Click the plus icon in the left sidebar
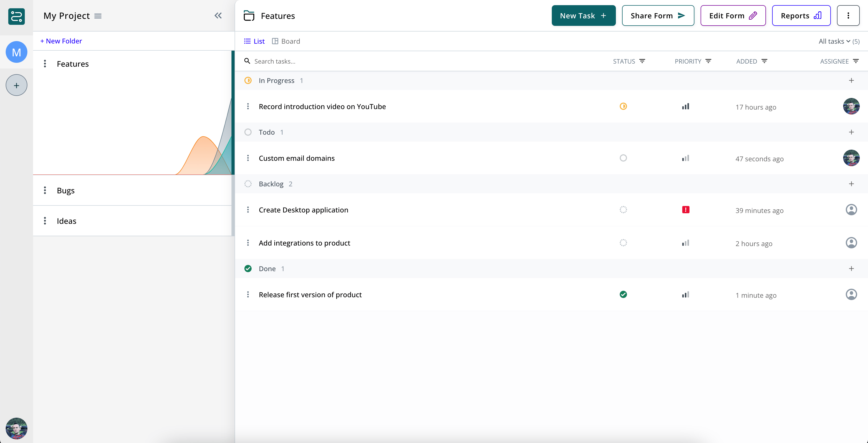The image size is (868, 443). [16, 85]
